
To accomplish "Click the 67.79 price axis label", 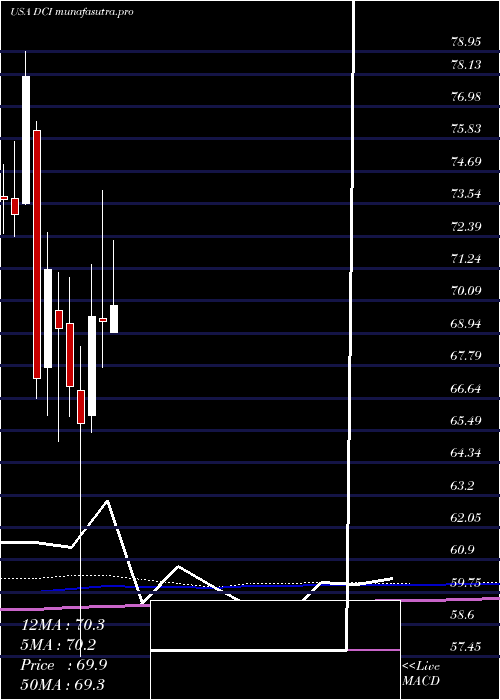I will tap(466, 357).
